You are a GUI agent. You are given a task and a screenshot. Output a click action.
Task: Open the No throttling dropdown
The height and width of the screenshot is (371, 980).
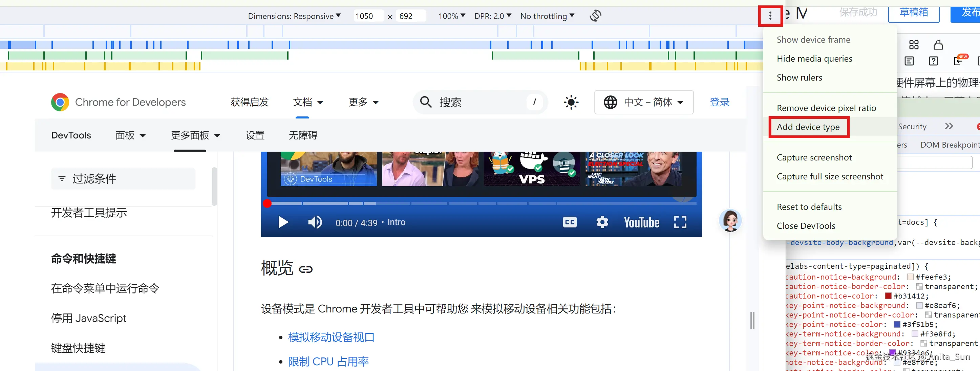[x=547, y=16]
